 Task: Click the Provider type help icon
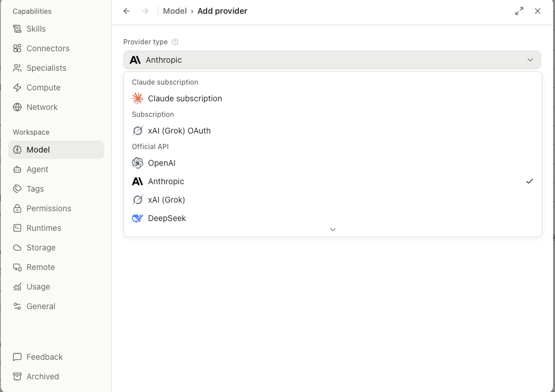pyautogui.click(x=175, y=42)
